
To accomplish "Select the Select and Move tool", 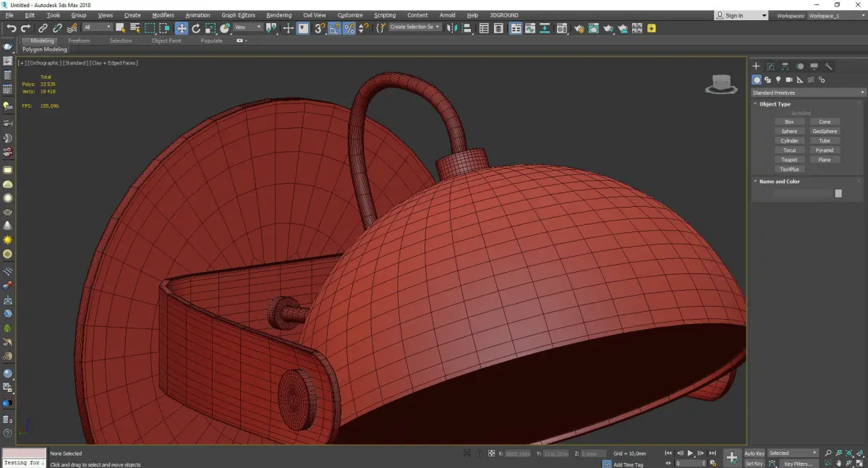I will point(181,28).
